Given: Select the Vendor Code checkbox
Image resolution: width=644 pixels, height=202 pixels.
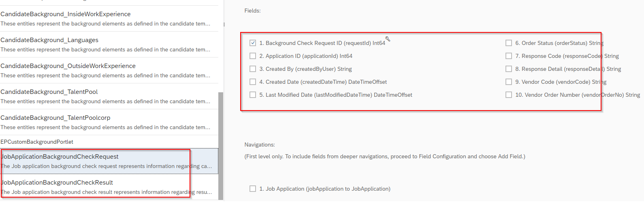Looking at the screenshot, I should [x=509, y=82].
